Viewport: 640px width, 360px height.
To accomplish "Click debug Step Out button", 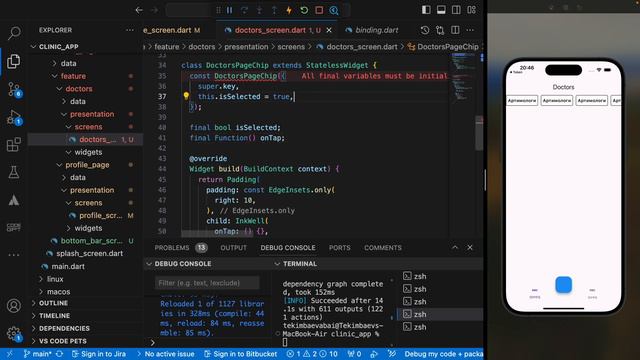I will (274, 10).
